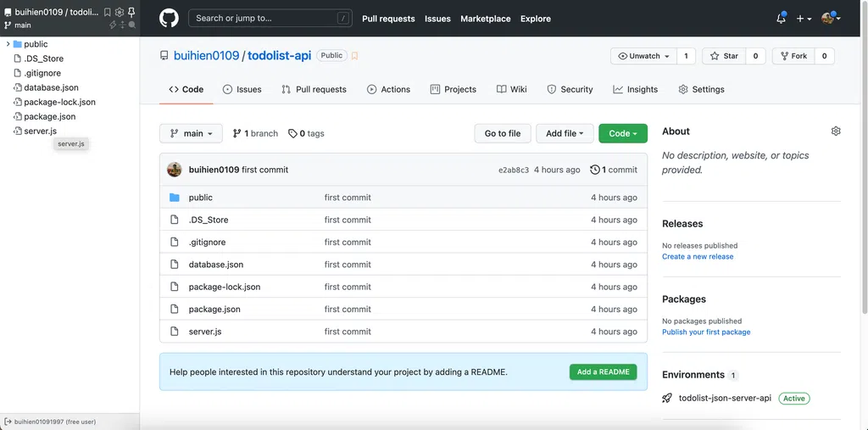868x430 pixels.
Task: Click the file icon beside database.json
Action: pos(175,265)
